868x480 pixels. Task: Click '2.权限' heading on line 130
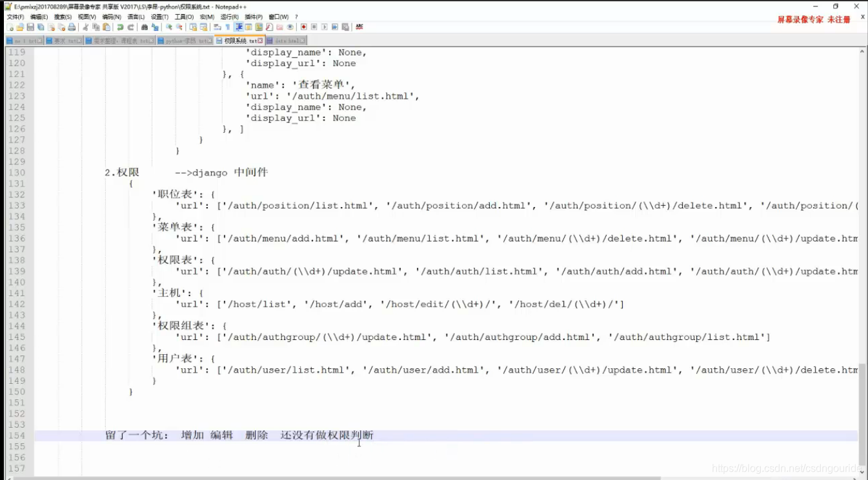[x=122, y=172]
